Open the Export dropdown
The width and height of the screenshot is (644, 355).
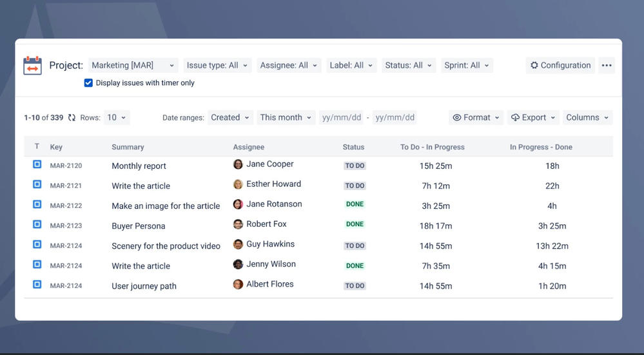pyautogui.click(x=533, y=117)
